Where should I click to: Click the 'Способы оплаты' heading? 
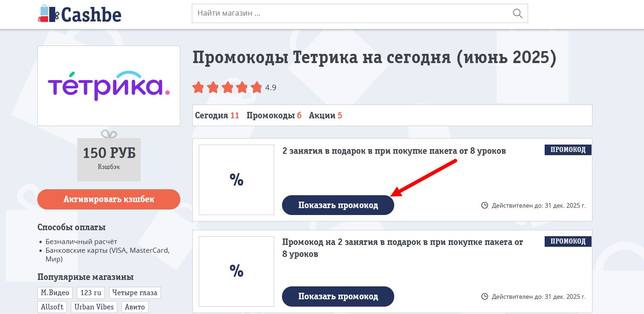(x=71, y=227)
